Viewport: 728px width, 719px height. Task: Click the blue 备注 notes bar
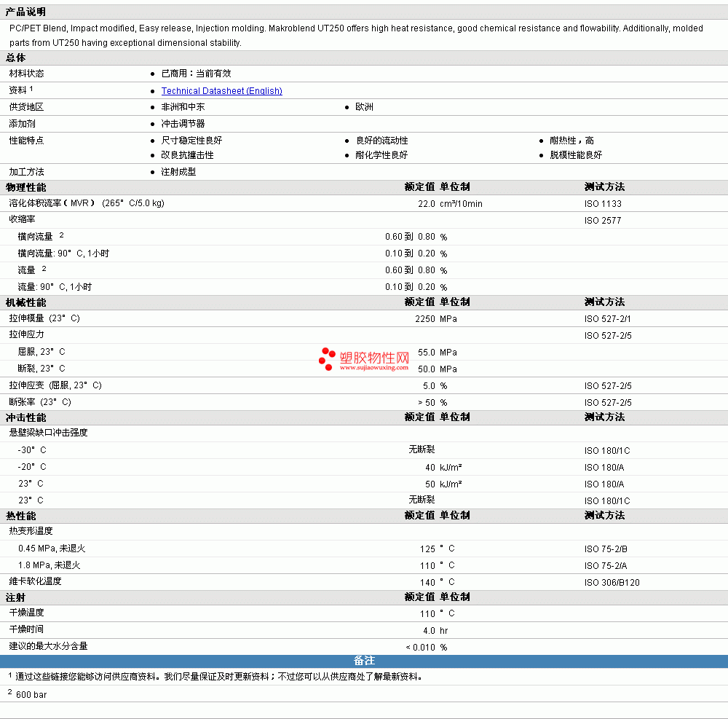tap(364, 661)
